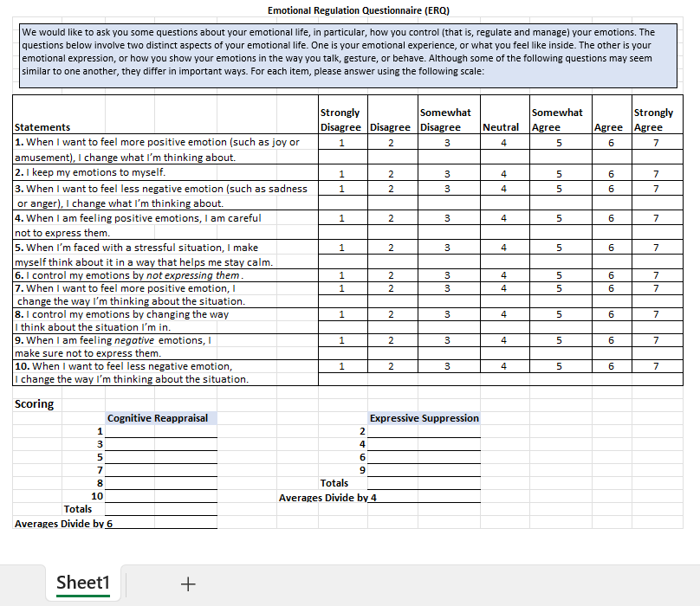Select the Statements header cell
The image size is (700, 606).
pos(43,127)
